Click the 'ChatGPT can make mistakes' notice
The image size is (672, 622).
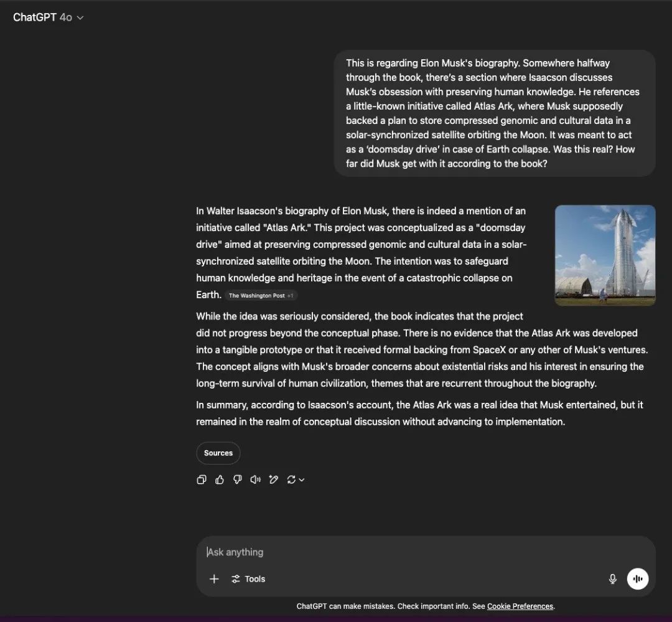pos(426,606)
